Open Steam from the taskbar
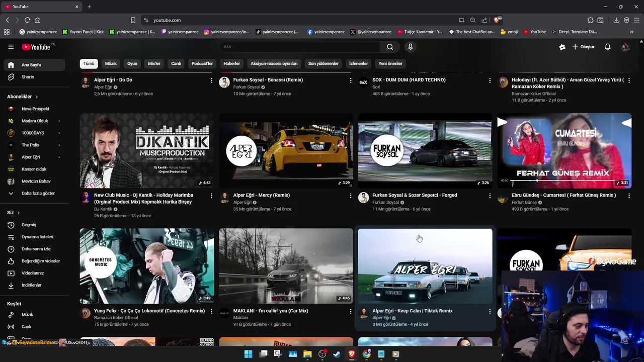Screen dimensions: 644x362 click(337, 354)
